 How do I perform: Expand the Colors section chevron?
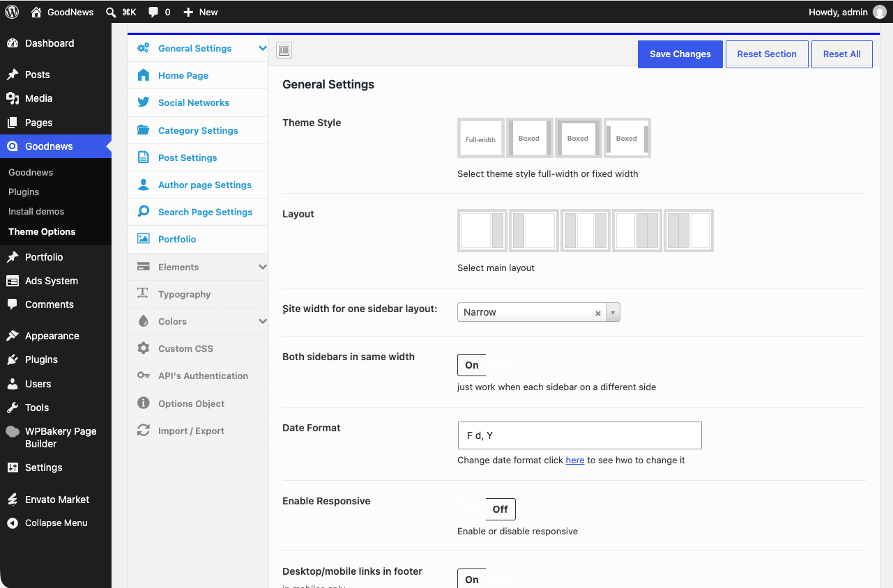tap(263, 321)
